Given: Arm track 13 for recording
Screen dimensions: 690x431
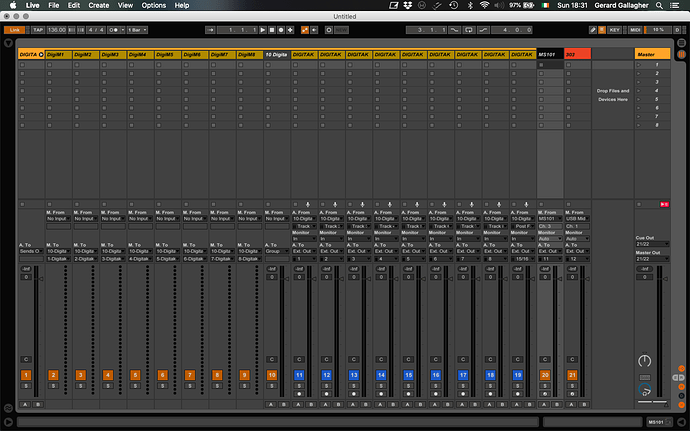Looking at the screenshot, I should [x=354, y=394].
